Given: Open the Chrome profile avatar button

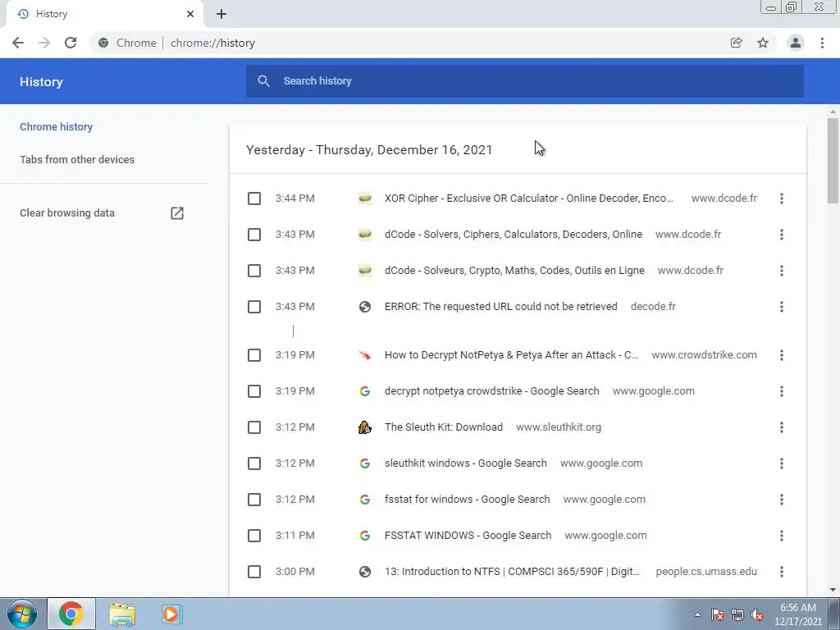Looking at the screenshot, I should (796, 43).
